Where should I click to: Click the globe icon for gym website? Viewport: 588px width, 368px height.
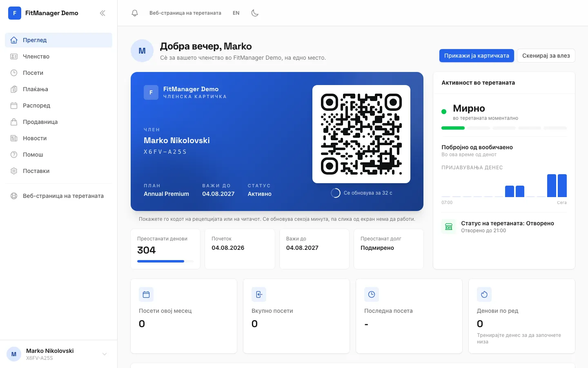[14, 196]
